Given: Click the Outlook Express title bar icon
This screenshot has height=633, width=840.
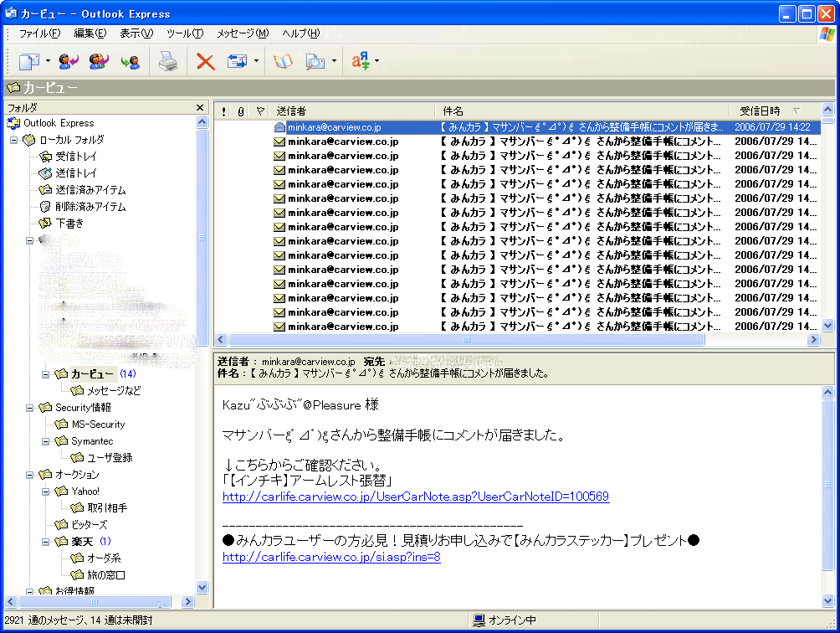Looking at the screenshot, I should [x=11, y=13].
